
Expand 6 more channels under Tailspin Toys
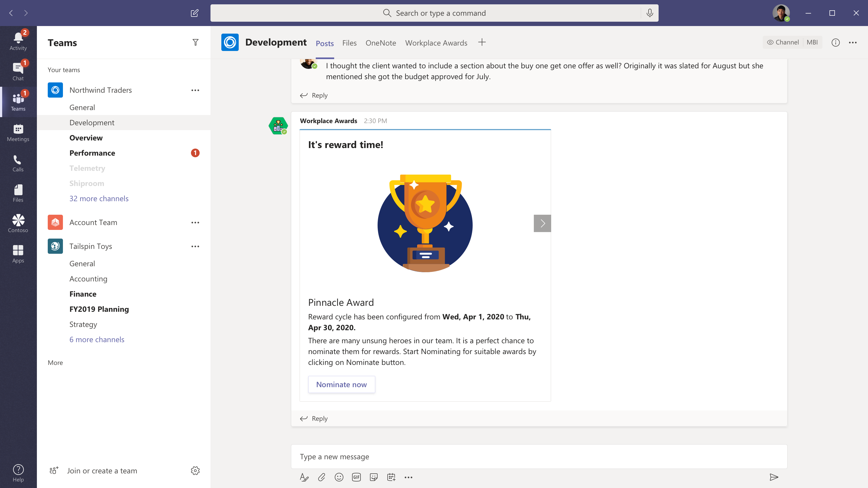tap(97, 339)
